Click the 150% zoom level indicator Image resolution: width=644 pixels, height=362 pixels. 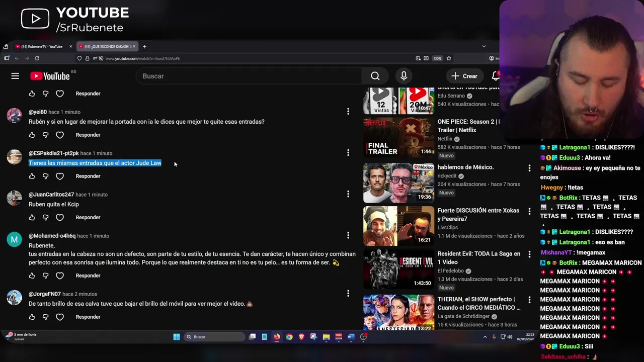(437, 58)
